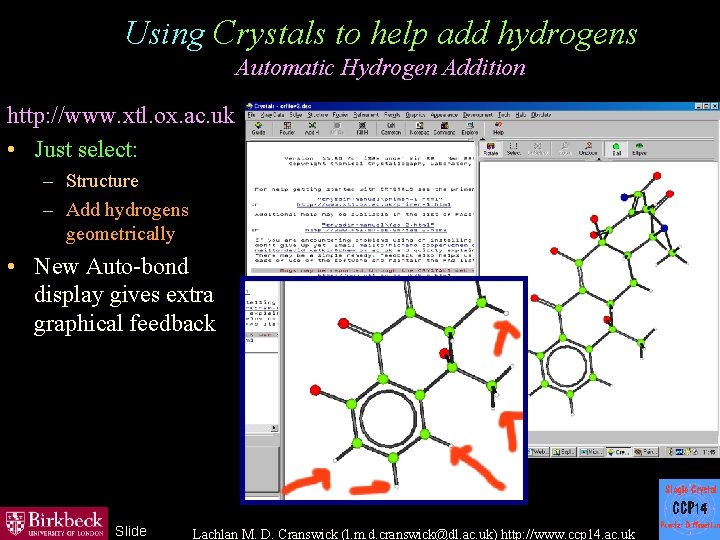Click the Unzoom tool icon

[588, 149]
